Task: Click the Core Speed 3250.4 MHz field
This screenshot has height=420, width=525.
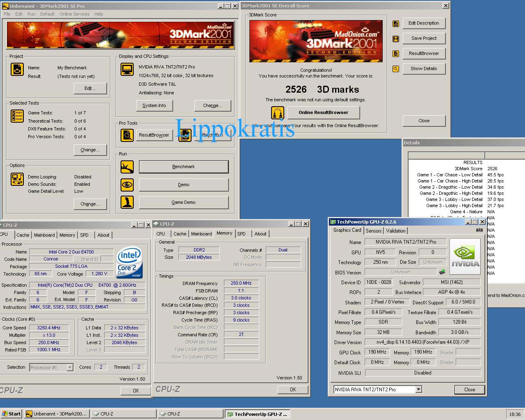Action: pyautogui.click(x=49, y=328)
